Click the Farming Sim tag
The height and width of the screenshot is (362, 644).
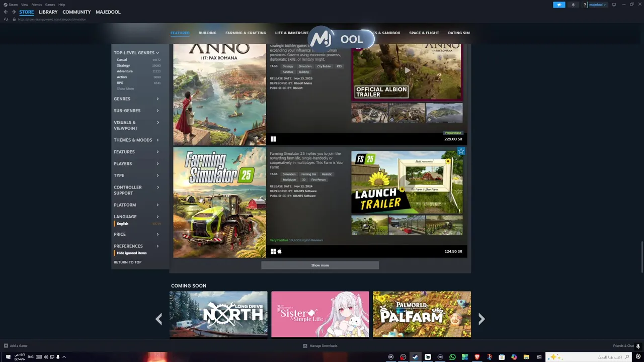(308, 174)
